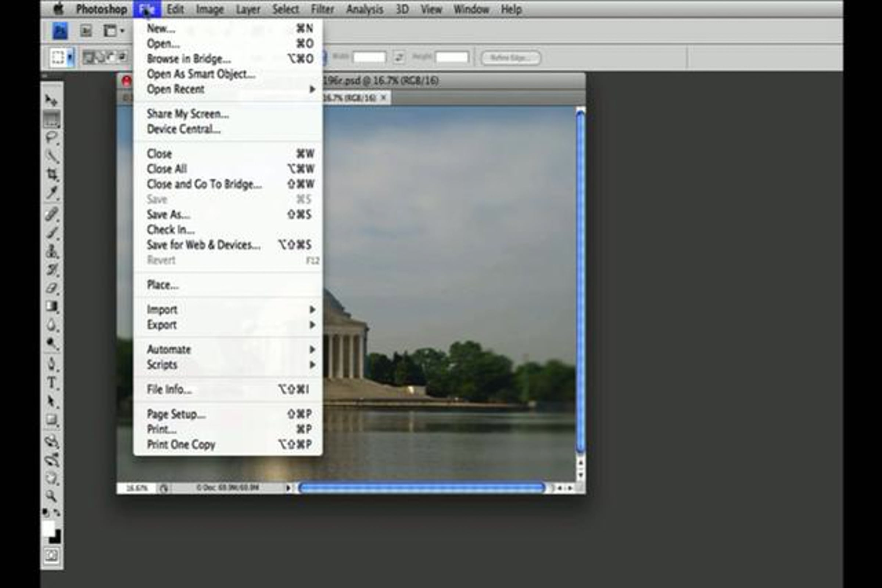This screenshot has width=882, height=588.
Task: Select the Clone Stamp tool
Action: point(52,251)
